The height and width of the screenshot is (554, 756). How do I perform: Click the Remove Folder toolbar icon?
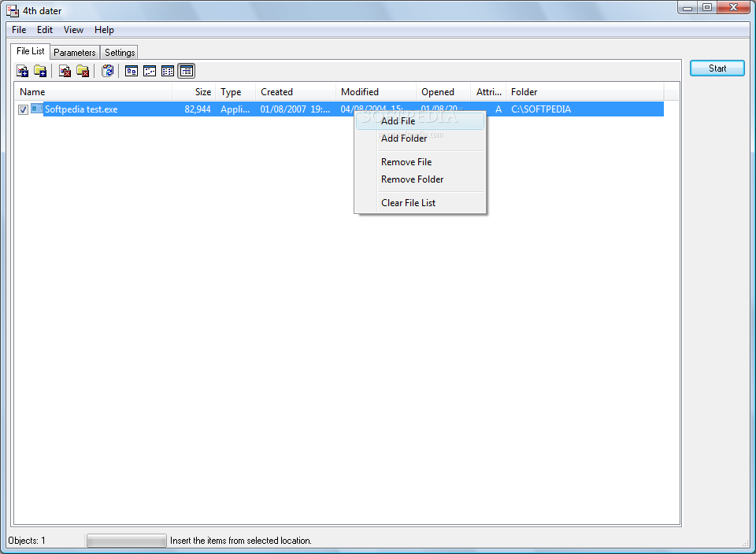pos(83,72)
